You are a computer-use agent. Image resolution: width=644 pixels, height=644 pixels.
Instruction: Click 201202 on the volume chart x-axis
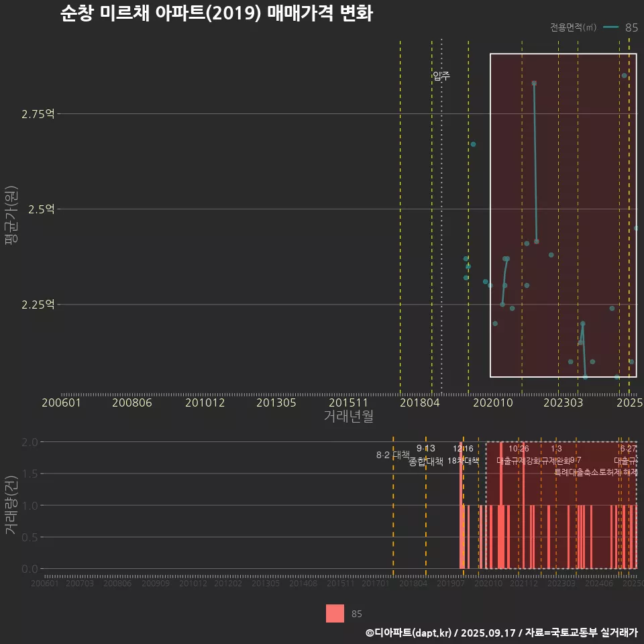[x=228, y=583]
